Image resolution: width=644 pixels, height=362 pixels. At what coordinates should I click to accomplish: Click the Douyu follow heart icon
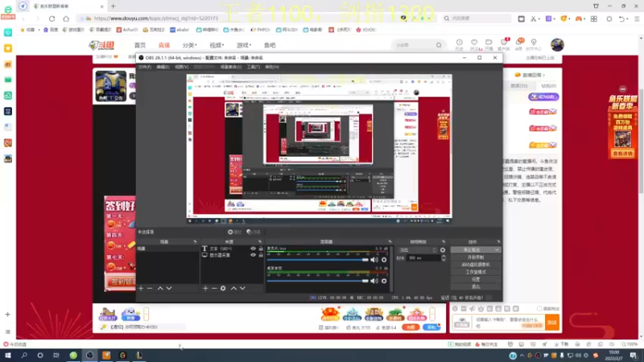click(474, 43)
